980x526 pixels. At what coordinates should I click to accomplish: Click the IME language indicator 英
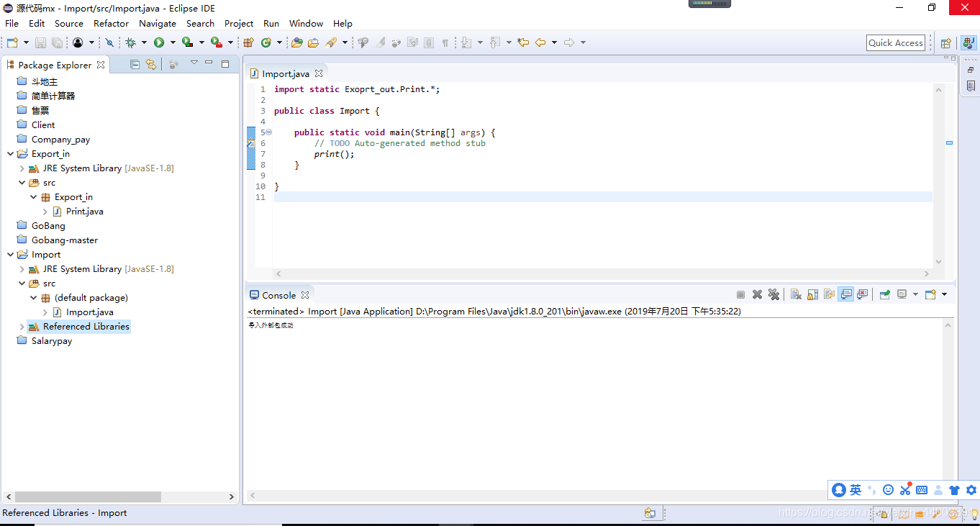[x=855, y=490]
